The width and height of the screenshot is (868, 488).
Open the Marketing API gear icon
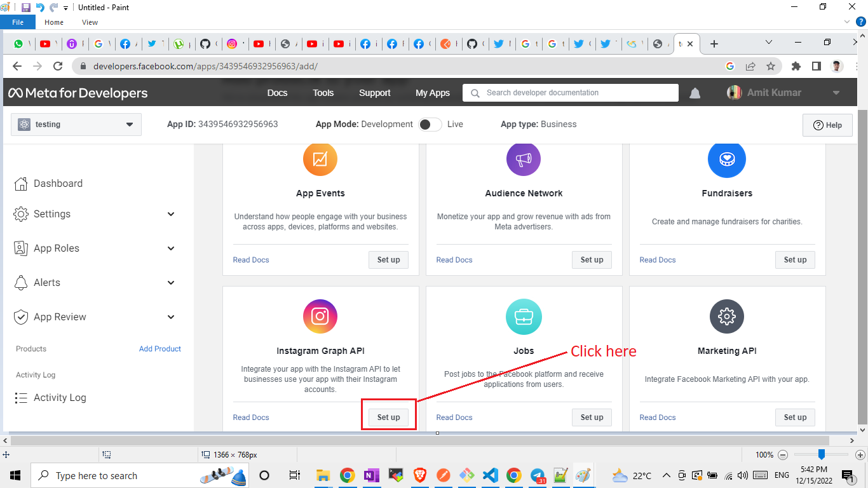coord(726,316)
